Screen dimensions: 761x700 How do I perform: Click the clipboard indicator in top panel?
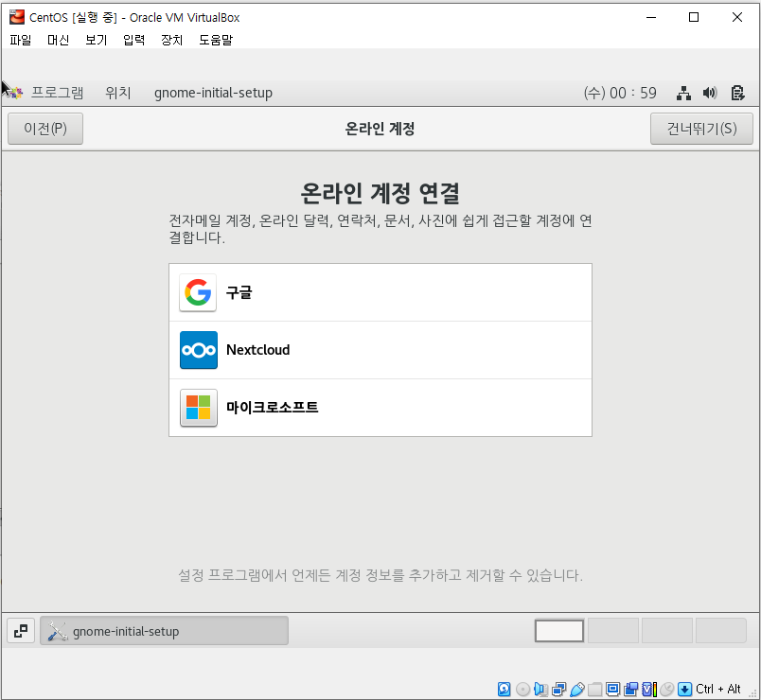[737, 93]
